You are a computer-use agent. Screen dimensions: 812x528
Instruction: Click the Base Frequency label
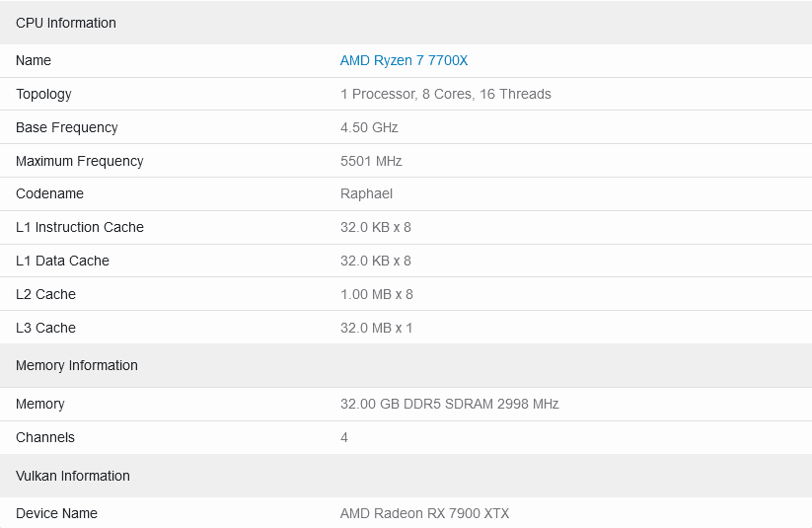[x=67, y=127]
